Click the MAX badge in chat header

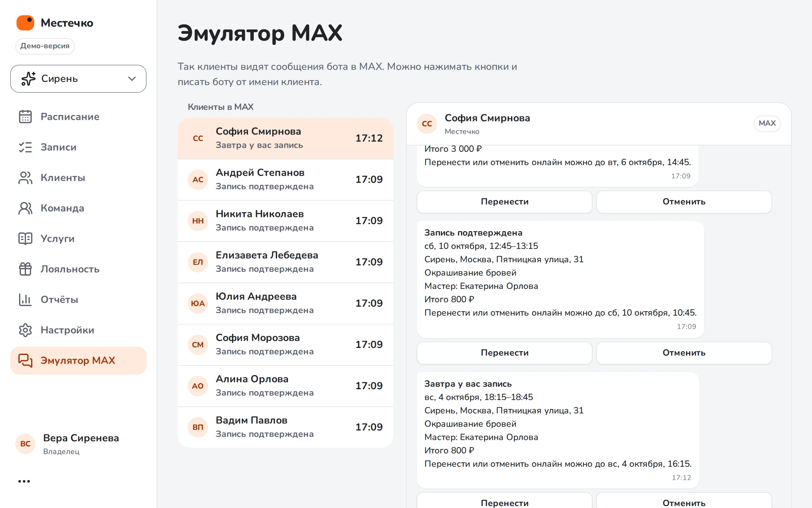click(767, 123)
